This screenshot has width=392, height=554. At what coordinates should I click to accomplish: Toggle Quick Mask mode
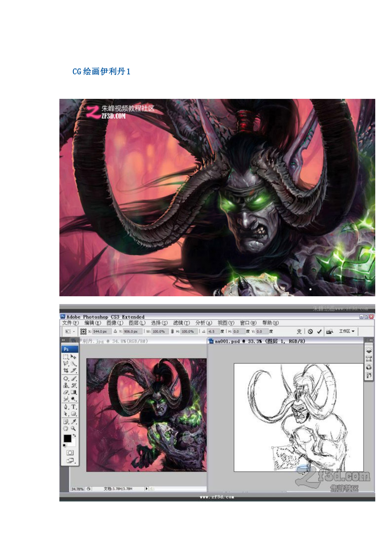70,453
